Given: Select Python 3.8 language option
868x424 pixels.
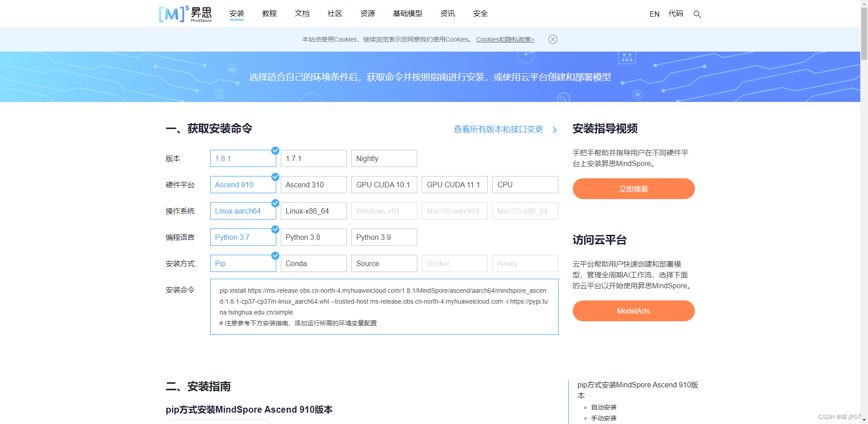Looking at the screenshot, I should coord(314,237).
